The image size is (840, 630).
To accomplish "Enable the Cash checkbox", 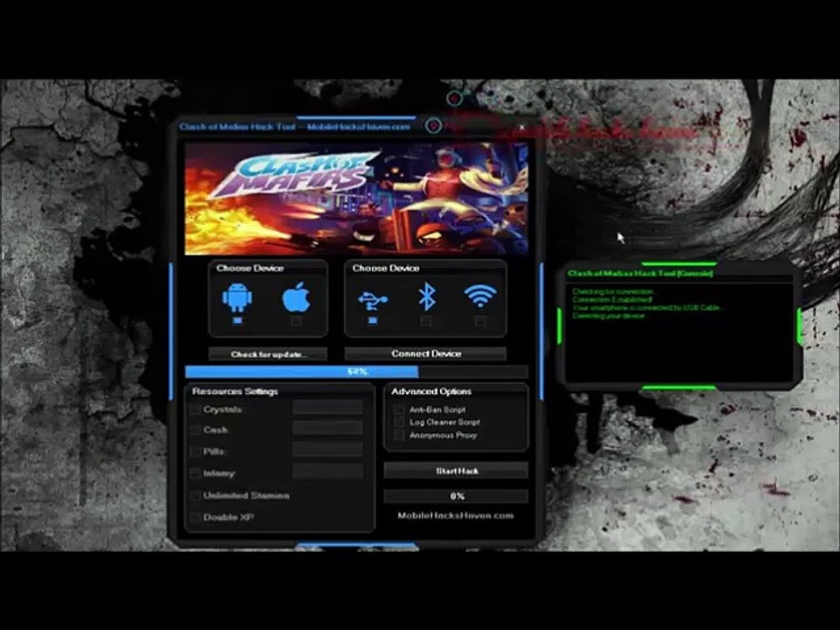I will point(195,430).
